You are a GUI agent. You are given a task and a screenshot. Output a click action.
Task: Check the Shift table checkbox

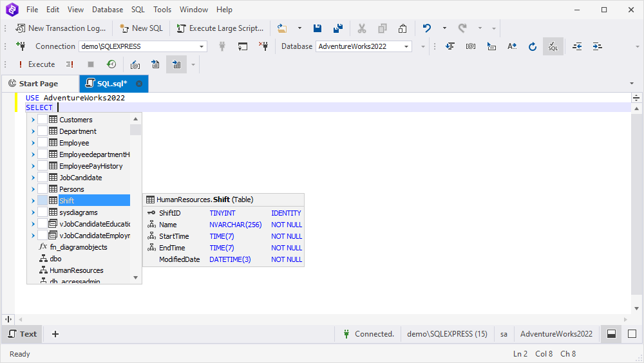point(43,200)
